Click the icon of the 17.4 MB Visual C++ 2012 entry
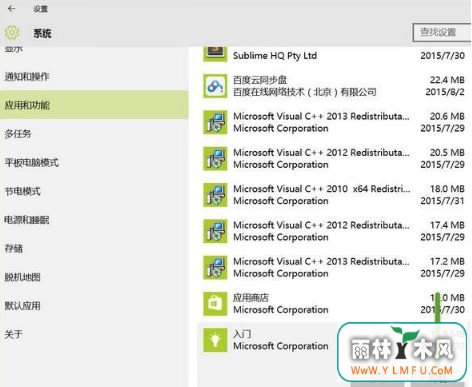The width and height of the screenshot is (472, 387). tap(215, 231)
